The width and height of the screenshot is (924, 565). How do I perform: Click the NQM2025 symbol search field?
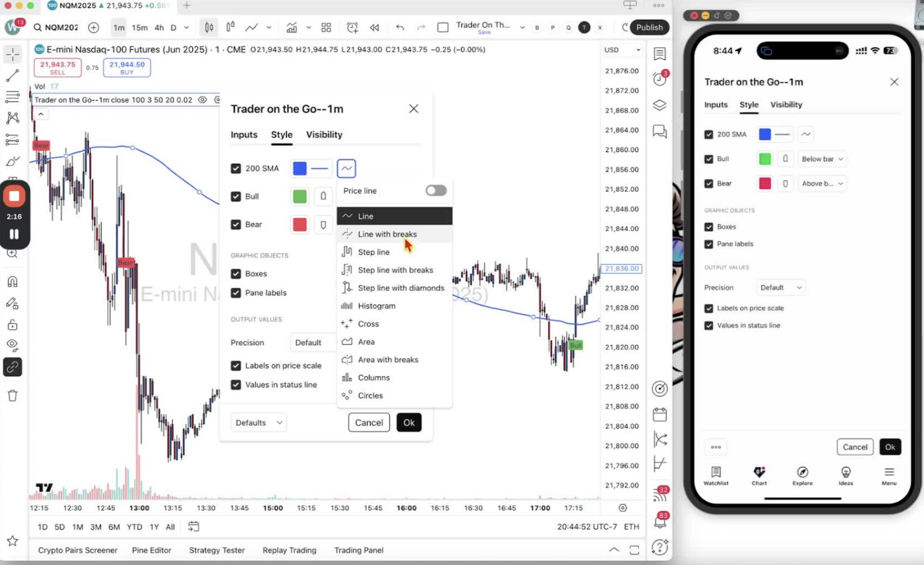click(x=56, y=27)
